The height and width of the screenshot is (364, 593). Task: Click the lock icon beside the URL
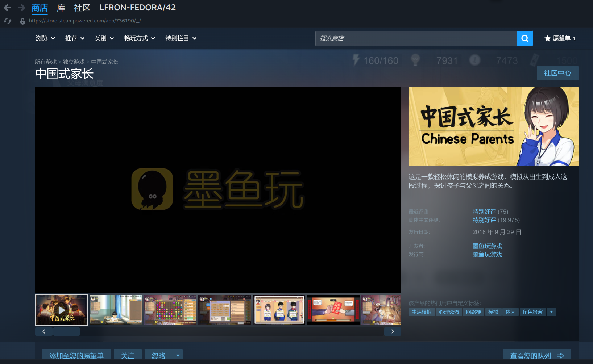click(22, 21)
